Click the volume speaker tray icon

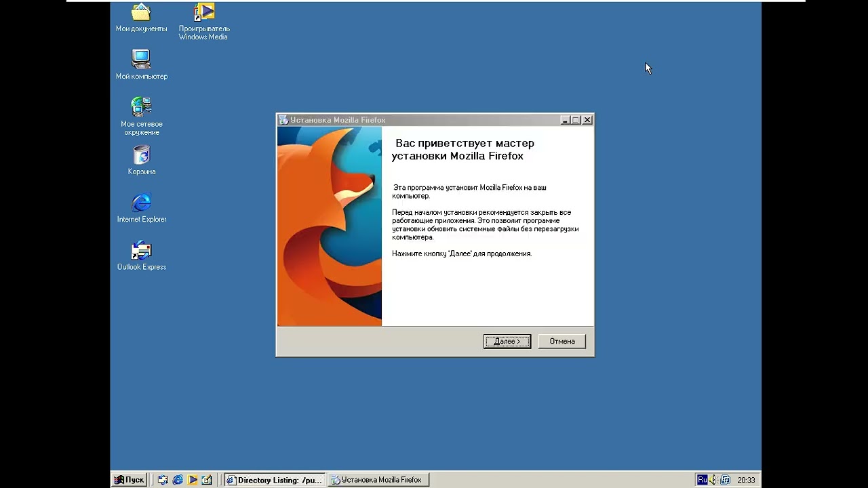click(x=713, y=480)
